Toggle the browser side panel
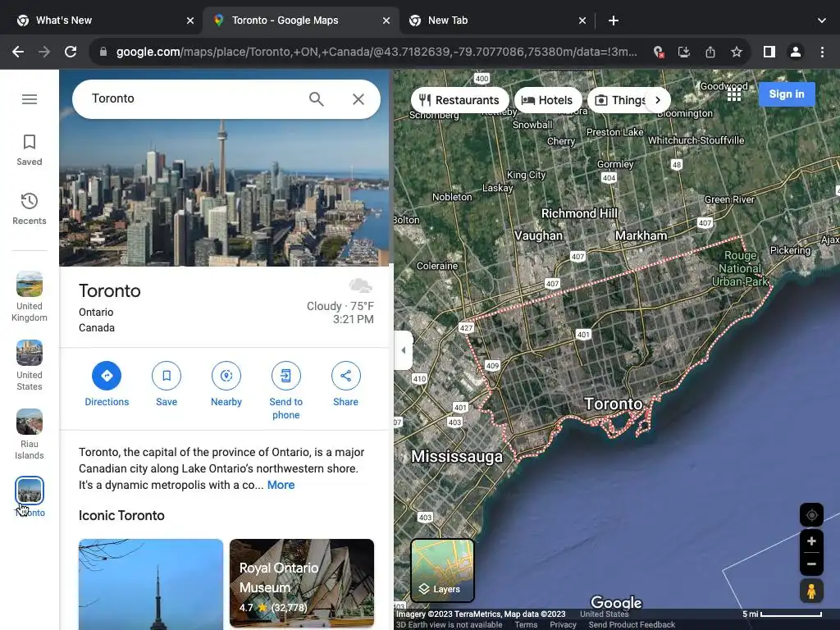840x630 pixels. 769,52
